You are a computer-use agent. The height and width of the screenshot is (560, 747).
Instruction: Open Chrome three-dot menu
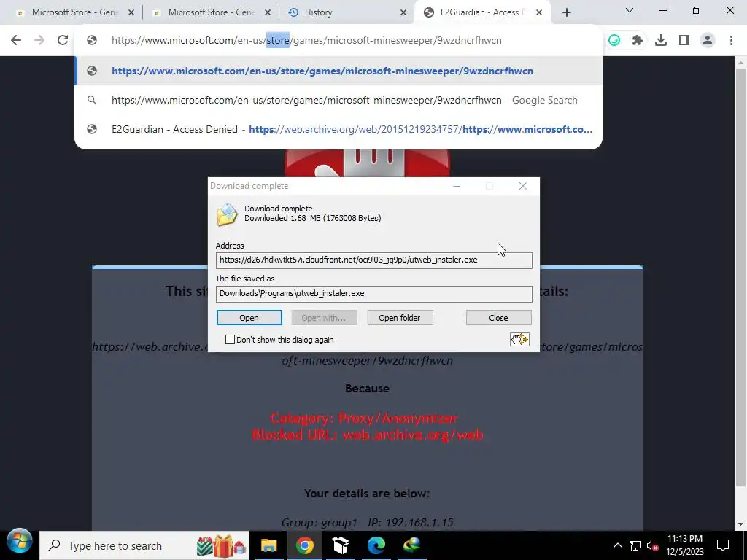[x=731, y=41]
